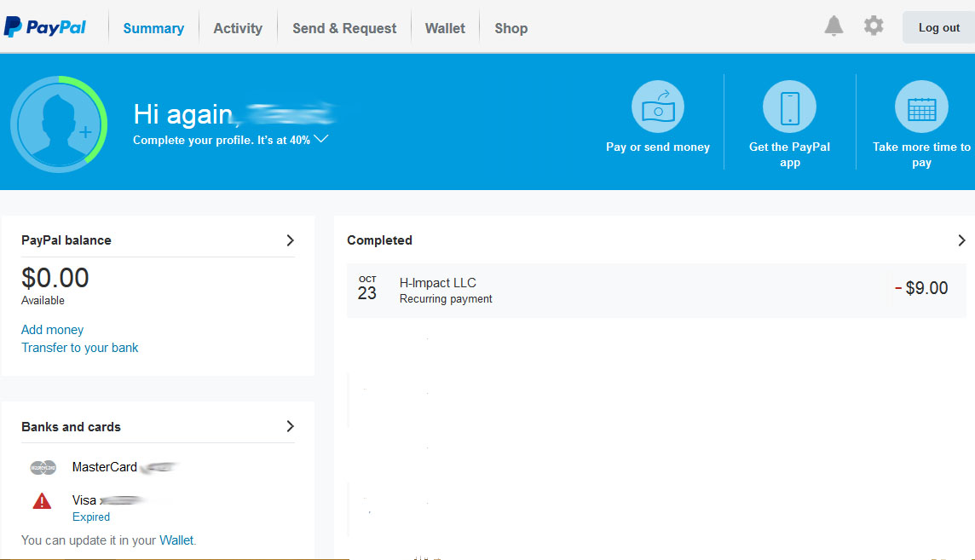Click the Completed heading
Image resolution: width=975 pixels, height=560 pixels.
379,240
